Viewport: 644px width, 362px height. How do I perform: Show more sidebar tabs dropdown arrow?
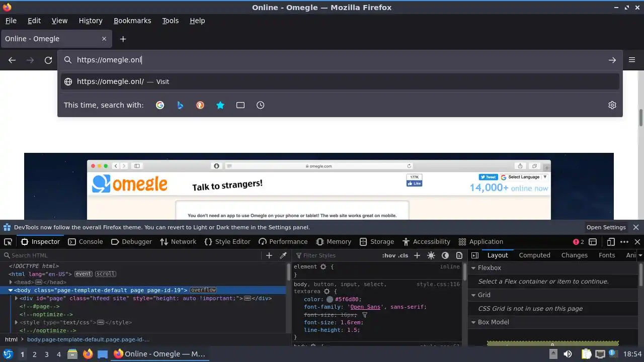640,255
